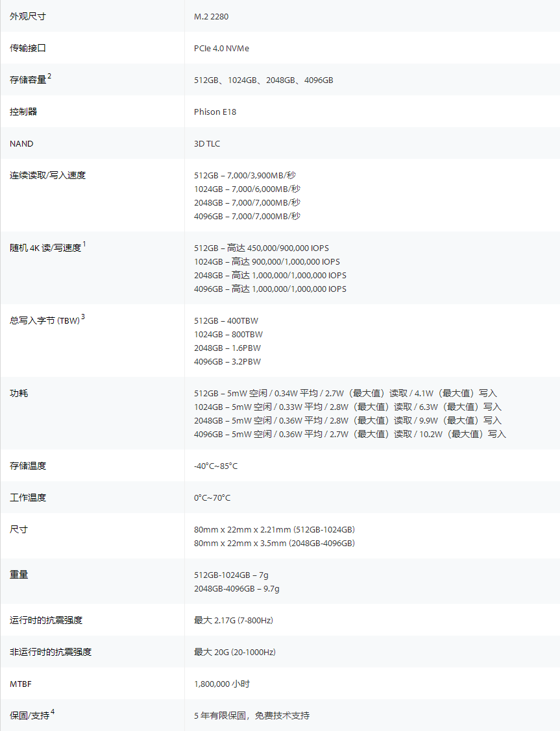Click footnote 1 beside 随机 4K 读/写速度
560x731 pixels.
click(84, 245)
